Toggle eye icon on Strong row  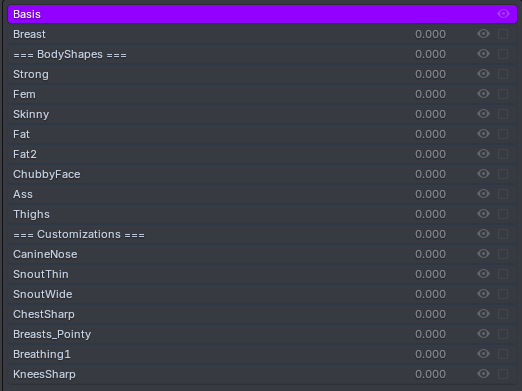point(483,74)
